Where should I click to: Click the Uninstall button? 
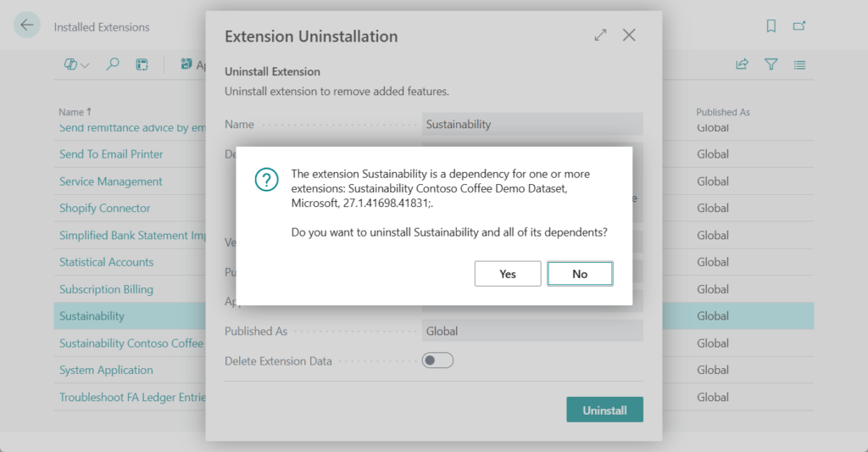coord(604,410)
